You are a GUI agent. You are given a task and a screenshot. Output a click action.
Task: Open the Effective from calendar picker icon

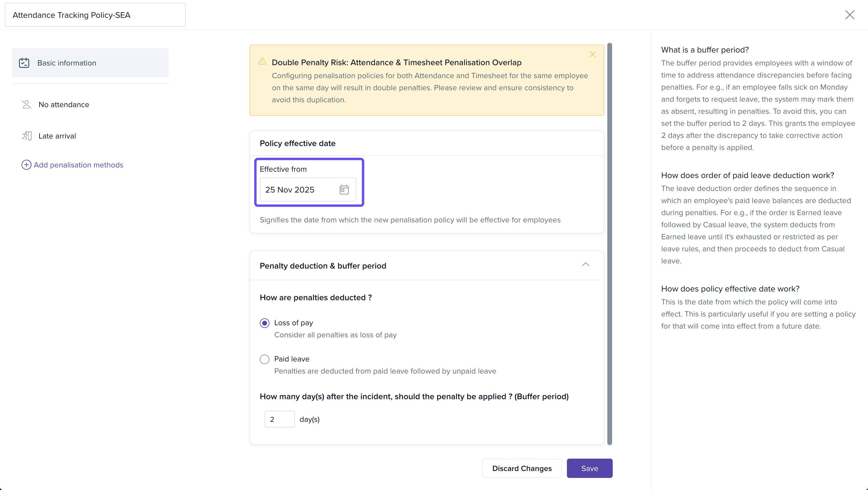click(x=344, y=189)
